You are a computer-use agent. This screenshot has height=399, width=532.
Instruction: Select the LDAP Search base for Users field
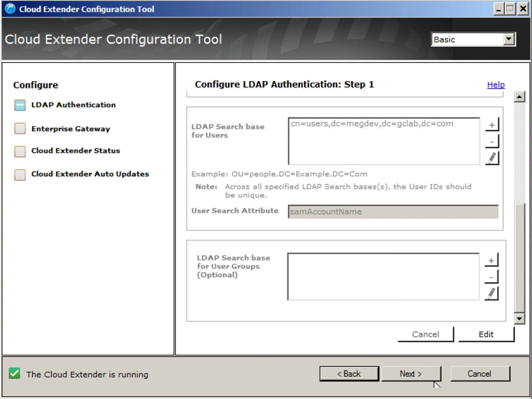click(x=384, y=140)
